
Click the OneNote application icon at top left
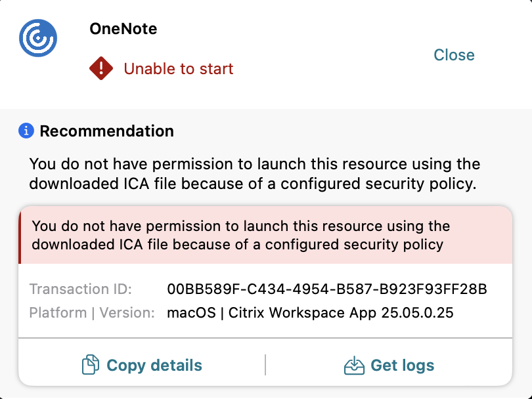[x=37, y=37]
